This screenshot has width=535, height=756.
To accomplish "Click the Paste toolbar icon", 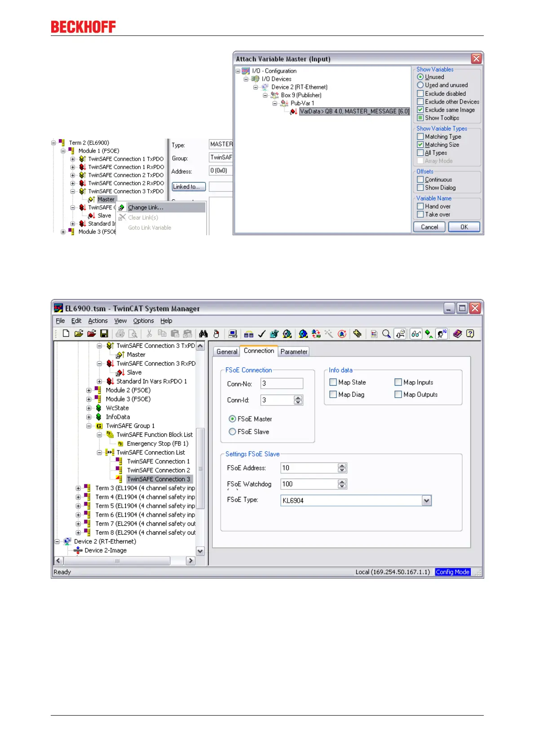I will coord(175,334).
